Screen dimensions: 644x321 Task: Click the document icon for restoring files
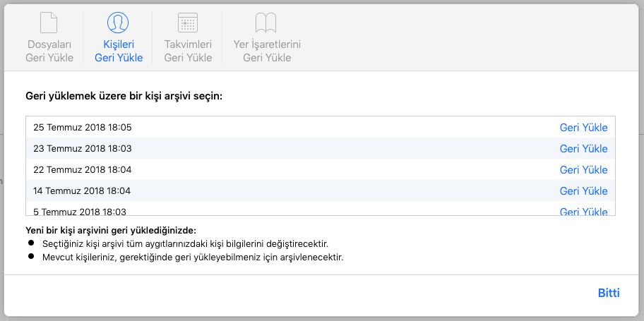pos(49,23)
